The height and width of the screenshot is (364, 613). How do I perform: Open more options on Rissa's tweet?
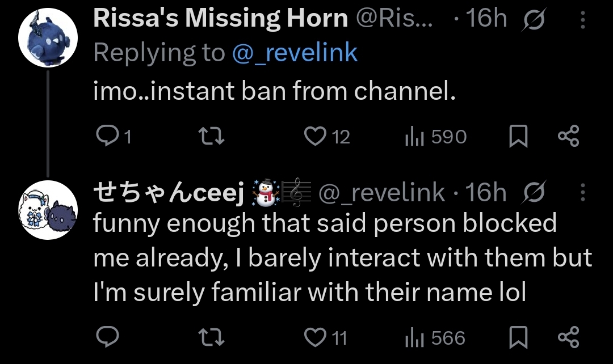pyautogui.click(x=583, y=21)
